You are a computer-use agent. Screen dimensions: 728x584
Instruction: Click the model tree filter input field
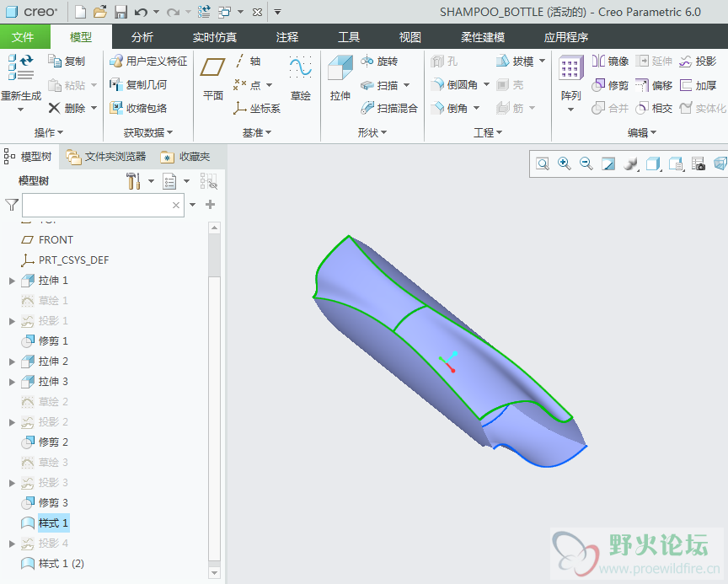pyautogui.click(x=103, y=205)
